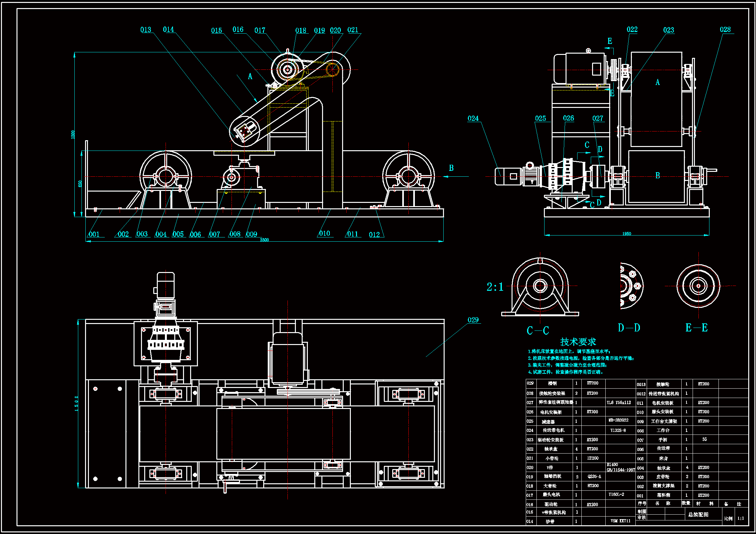
Task: Click the 技术要求 heading text
Action: pos(578,341)
